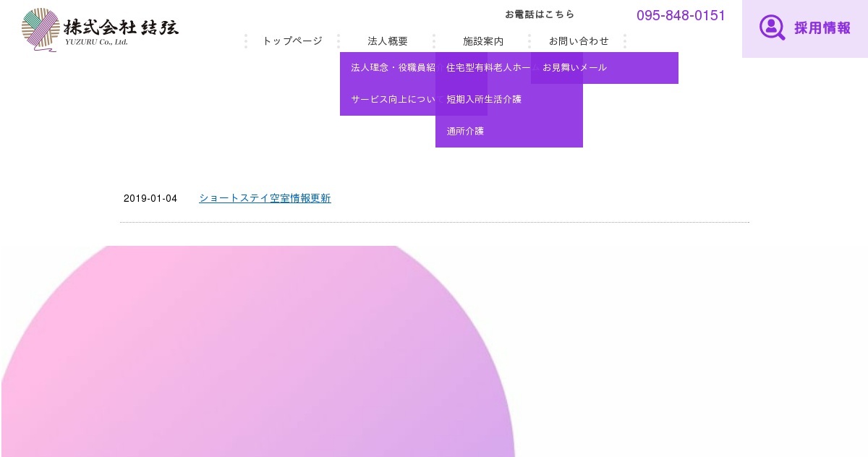Open the 法人概要 menu item

click(x=388, y=41)
